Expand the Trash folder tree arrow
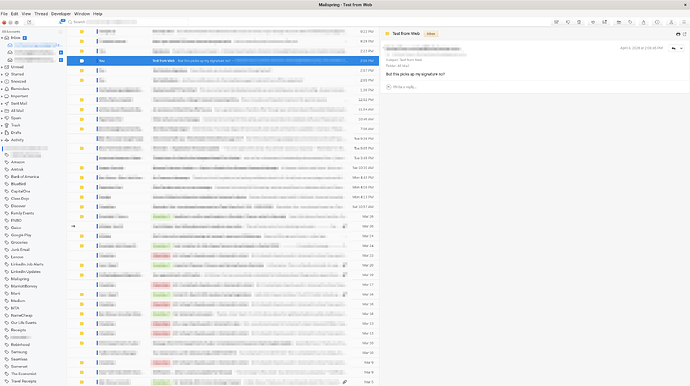690x386 pixels. 2,125
